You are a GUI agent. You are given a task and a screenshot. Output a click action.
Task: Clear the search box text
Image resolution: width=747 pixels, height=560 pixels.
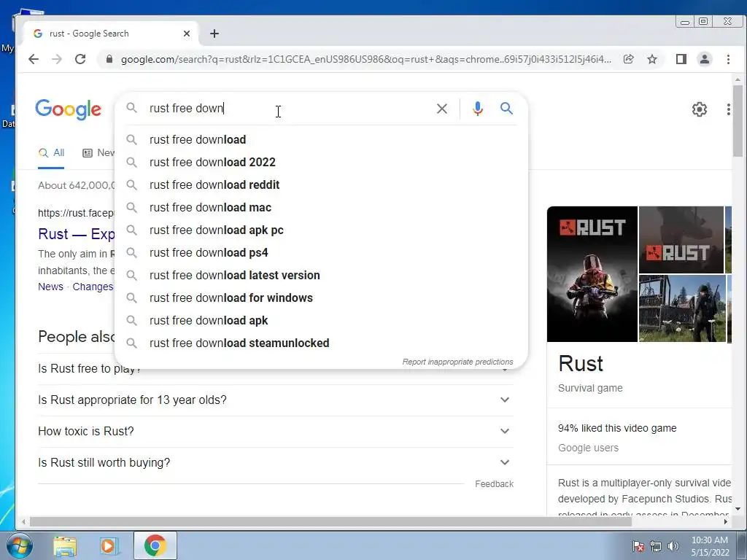pyautogui.click(x=441, y=109)
